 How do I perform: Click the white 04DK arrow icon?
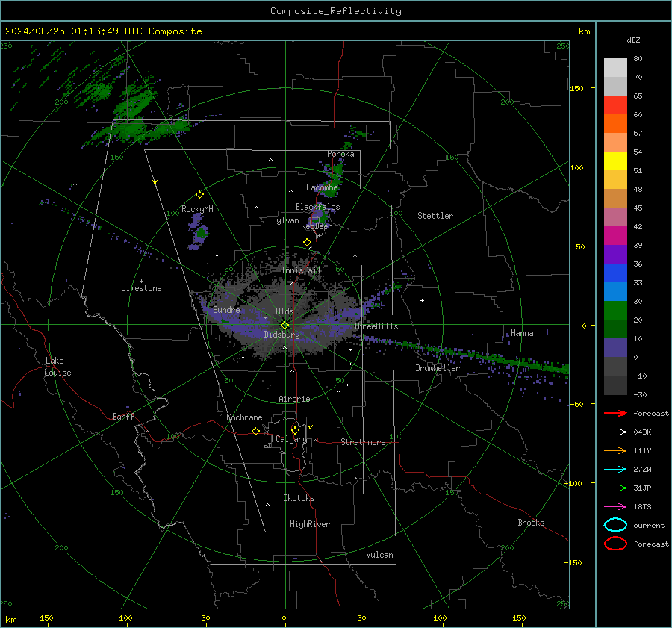point(615,432)
